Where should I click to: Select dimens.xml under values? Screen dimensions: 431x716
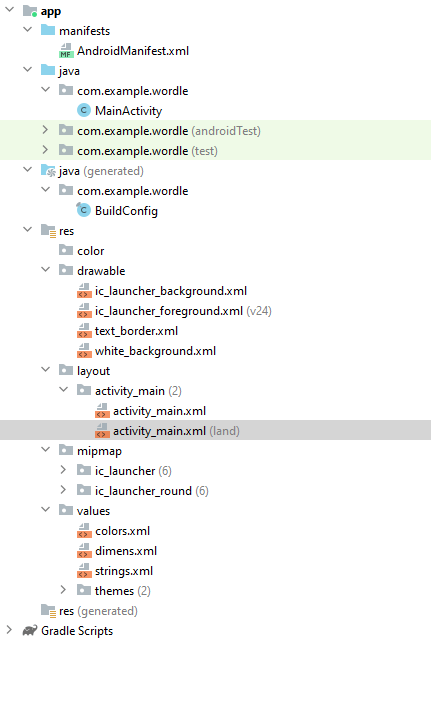126,551
